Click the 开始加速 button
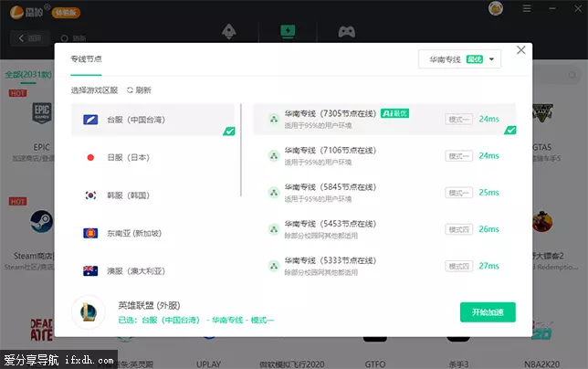 point(488,312)
